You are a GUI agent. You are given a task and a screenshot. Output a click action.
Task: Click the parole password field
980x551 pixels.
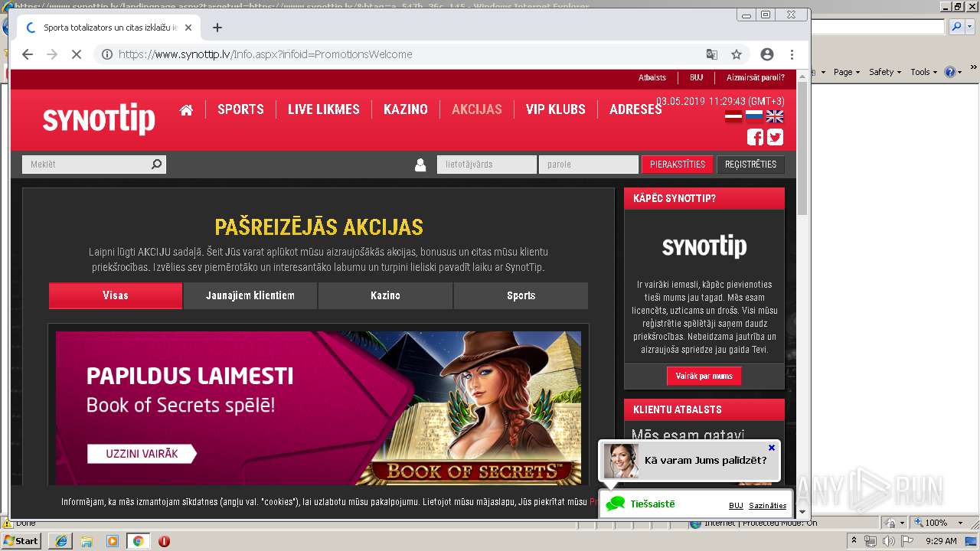589,165
